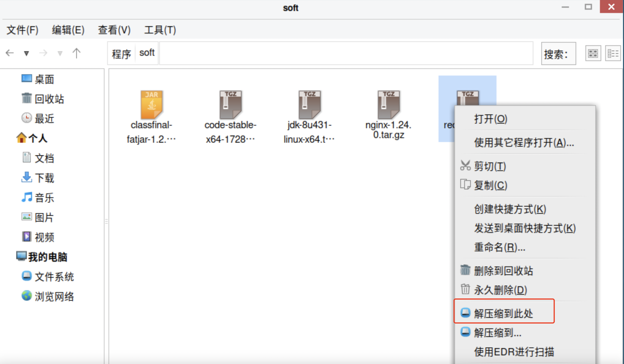Expand the back-history dropdown arrow
This screenshot has width=624, height=364.
pos(26,53)
